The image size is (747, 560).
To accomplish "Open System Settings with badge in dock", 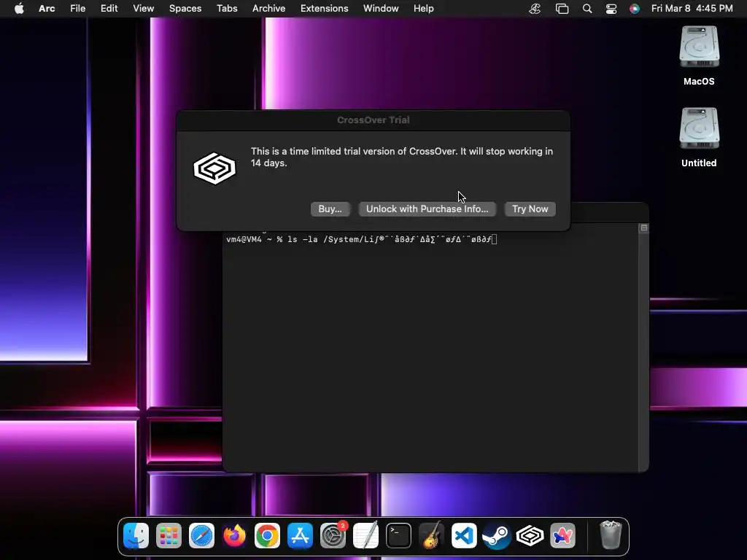I will click(333, 536).
